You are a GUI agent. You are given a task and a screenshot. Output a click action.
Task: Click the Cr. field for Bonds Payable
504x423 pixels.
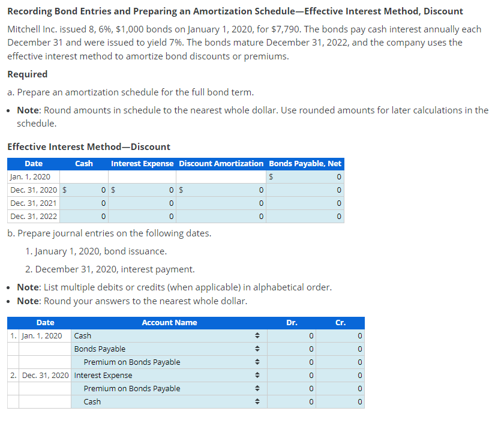[x=340, y=349]
